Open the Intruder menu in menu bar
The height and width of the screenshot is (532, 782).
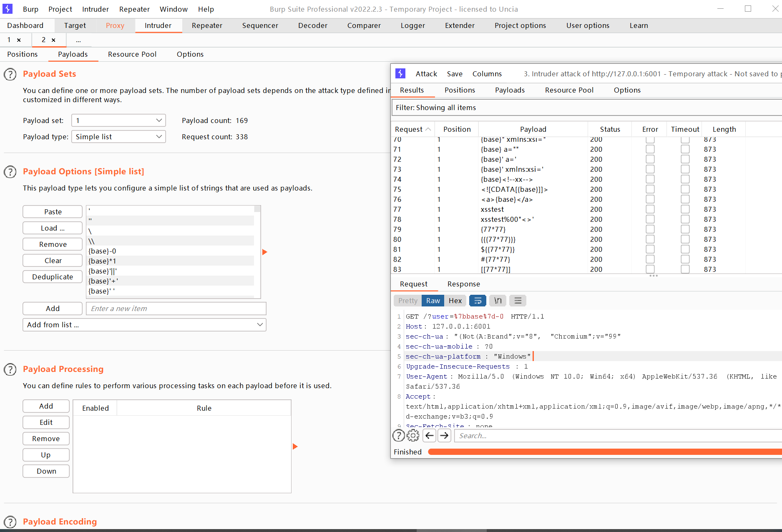click(95, 9)
